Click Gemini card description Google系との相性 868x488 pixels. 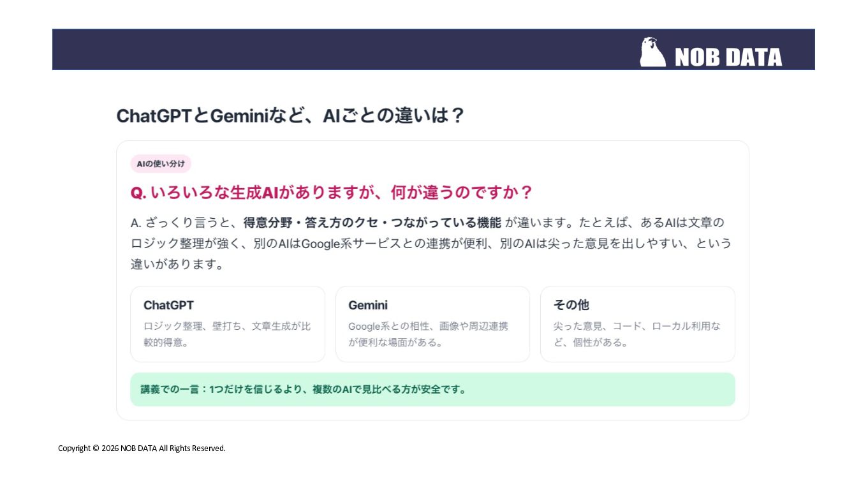click(x=429, y=334)
